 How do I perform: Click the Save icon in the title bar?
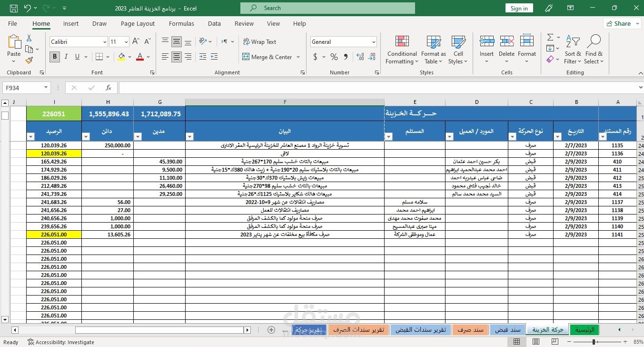[14, 8]
